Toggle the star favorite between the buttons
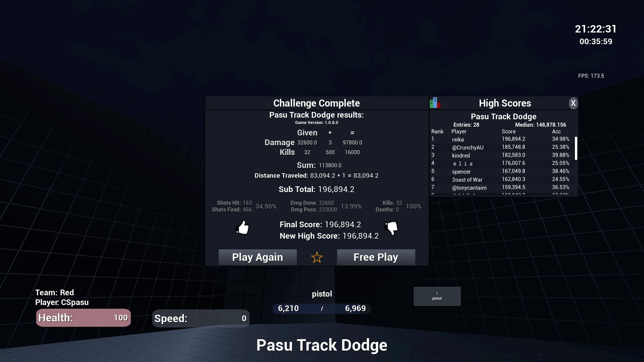This screenshot has height=362, width=644. coord(316,257)
